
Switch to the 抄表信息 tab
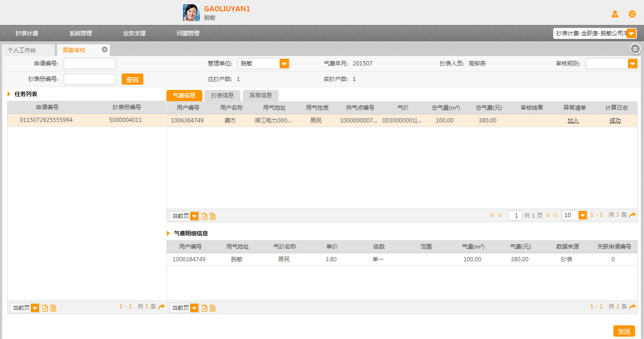[x=222, y=96]
